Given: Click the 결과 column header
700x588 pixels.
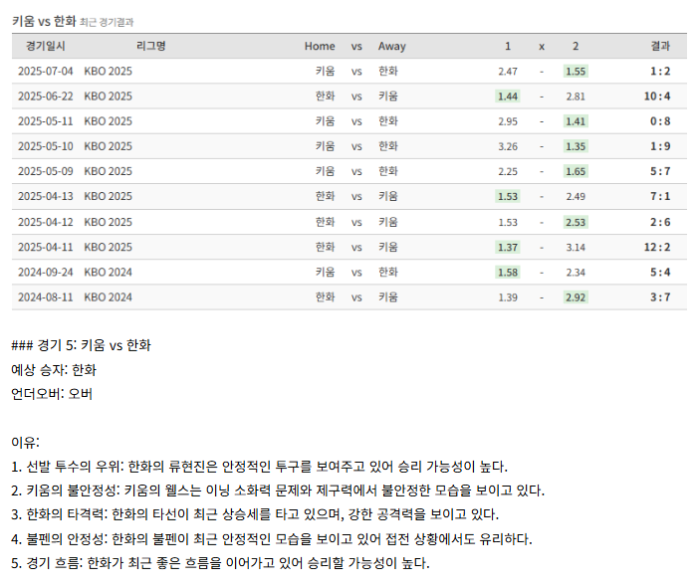Looking at the screenshot, I should tap(660, 46).
